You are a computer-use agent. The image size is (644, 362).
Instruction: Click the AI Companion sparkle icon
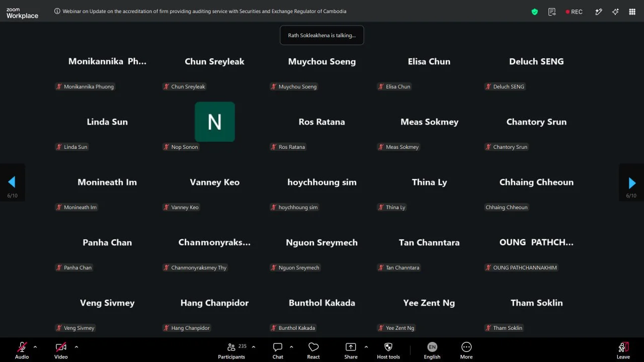pyautogui.click(x=615, y=12)
